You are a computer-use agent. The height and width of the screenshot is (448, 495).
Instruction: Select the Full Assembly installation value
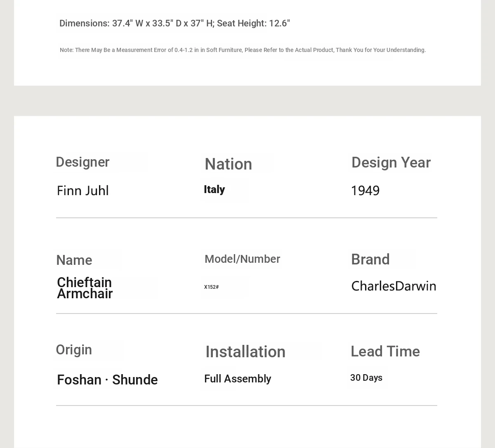tap(238, 379)
